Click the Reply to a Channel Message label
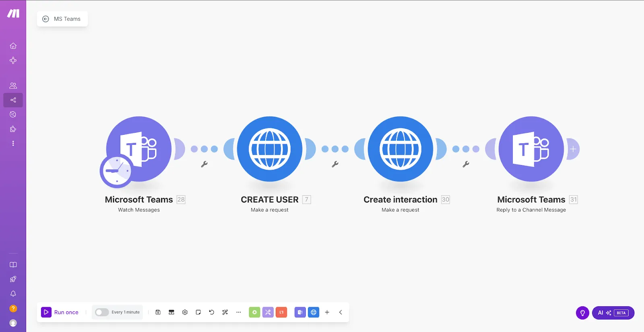This screenshot has width=644, height=332. pos(531,210)
